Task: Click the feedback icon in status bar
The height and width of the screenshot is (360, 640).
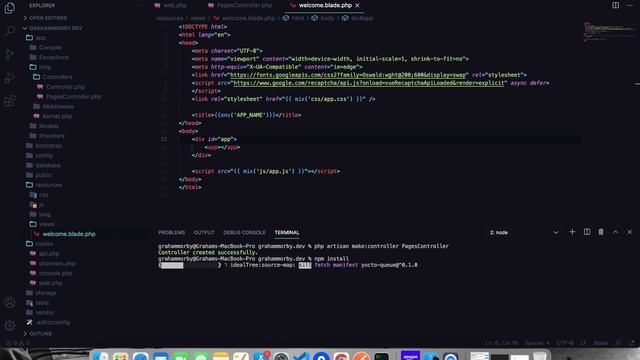Action: tap(618, 343)
